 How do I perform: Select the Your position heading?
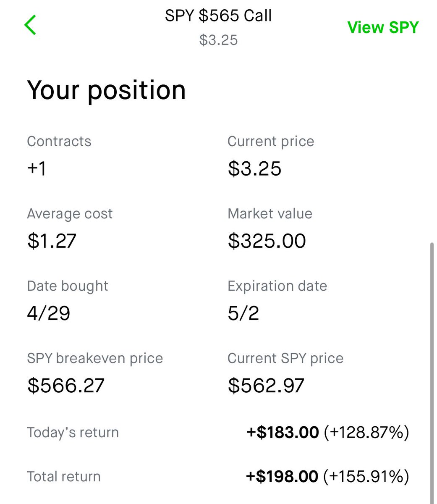(x=106, y=90)
